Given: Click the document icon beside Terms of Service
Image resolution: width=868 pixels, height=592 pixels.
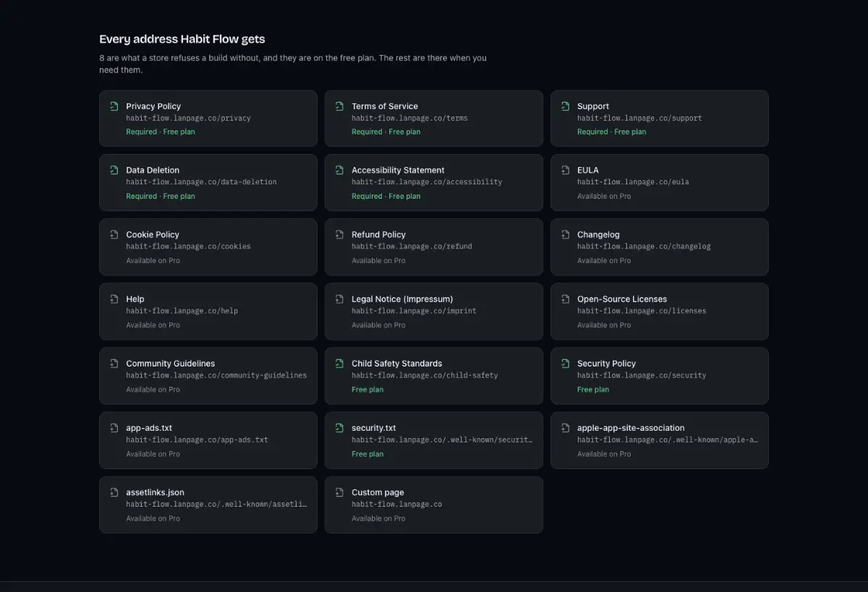Looking at the screenshot, I should click(x=340, y=106).
